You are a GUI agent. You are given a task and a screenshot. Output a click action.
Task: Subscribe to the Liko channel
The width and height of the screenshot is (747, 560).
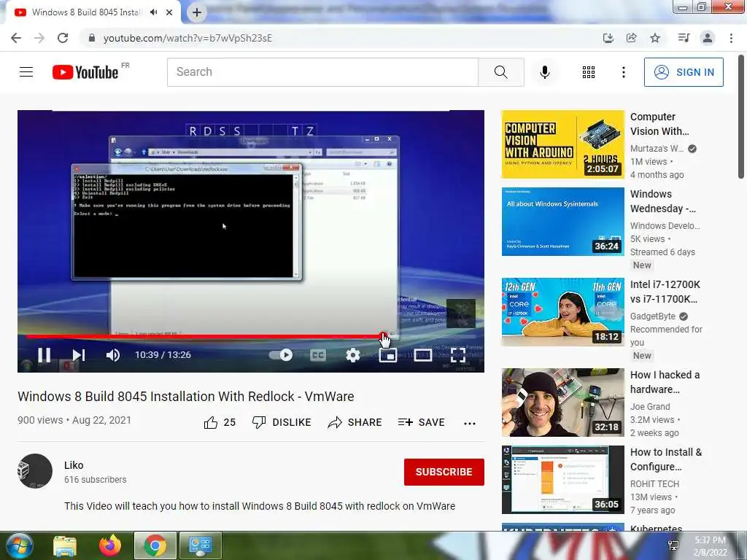pyautogui.click(x=444, y=472)
